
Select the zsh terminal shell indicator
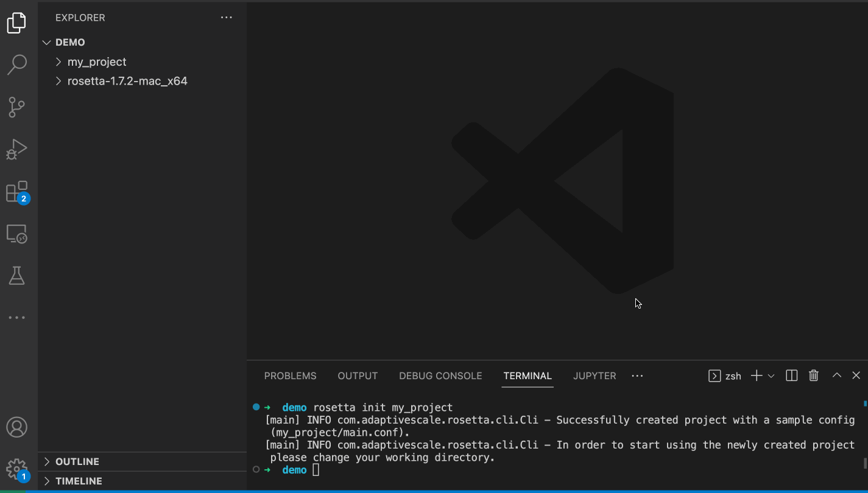tap(725, 376)
